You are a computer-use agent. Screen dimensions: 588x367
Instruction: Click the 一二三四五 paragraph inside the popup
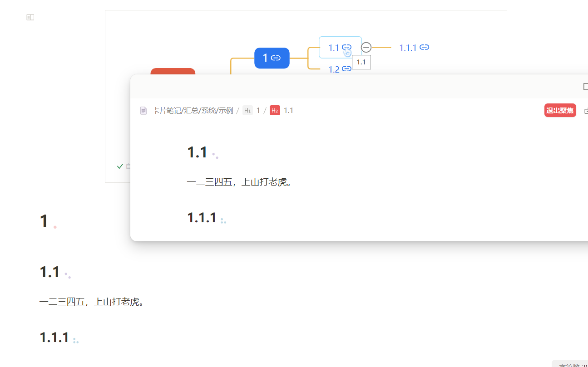coord(239,182)
